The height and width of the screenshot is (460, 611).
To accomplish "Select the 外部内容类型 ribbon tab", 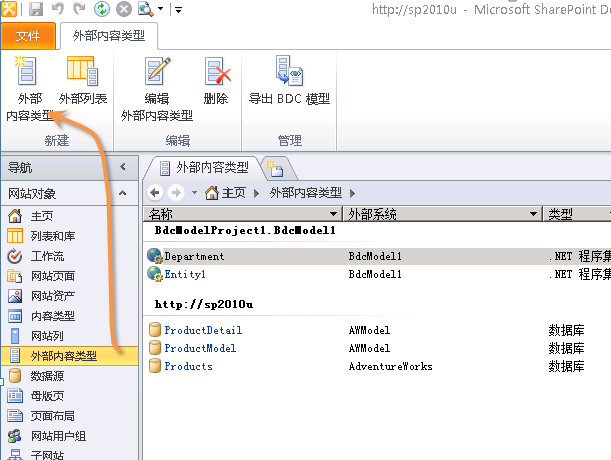I will pyautogui.click(x=109, y=36).
